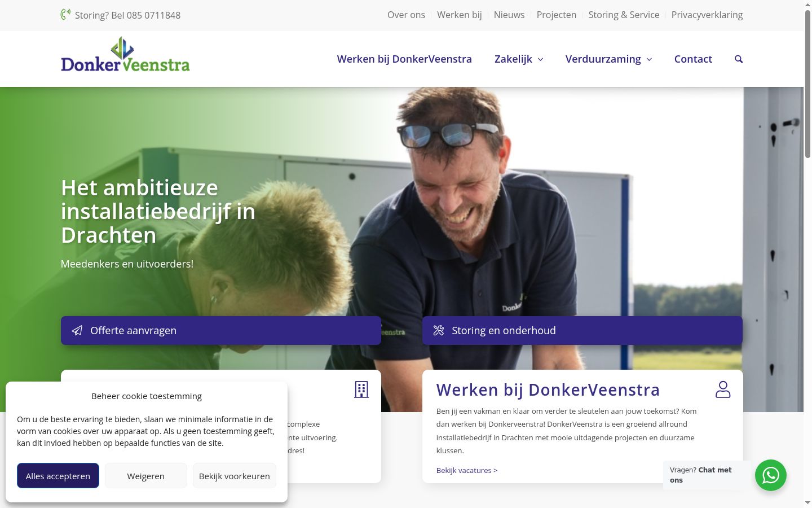812x508 pixels.
Task: Click the paper plane icon on Offerte aanvragen
Action: tap(77, 331)
